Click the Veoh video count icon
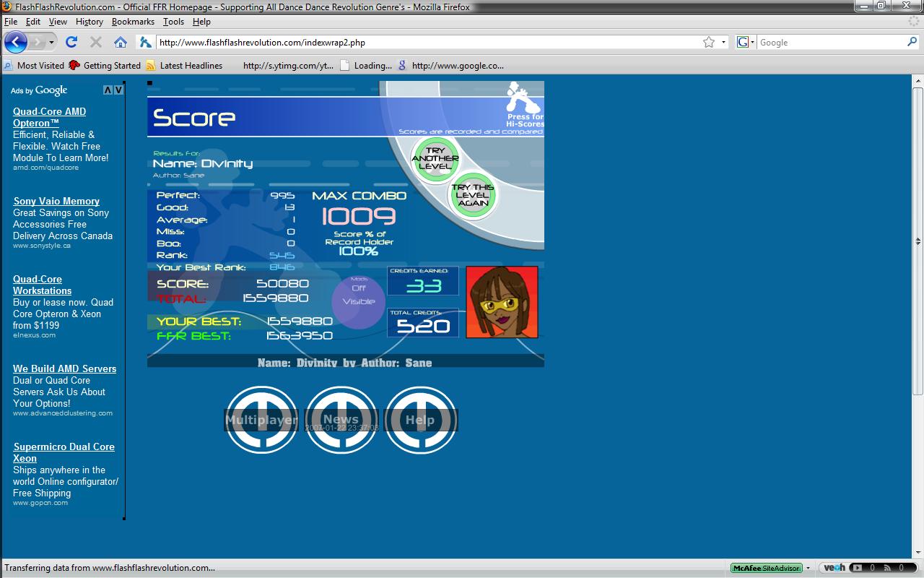924x578 pixels. coord(857,568)
